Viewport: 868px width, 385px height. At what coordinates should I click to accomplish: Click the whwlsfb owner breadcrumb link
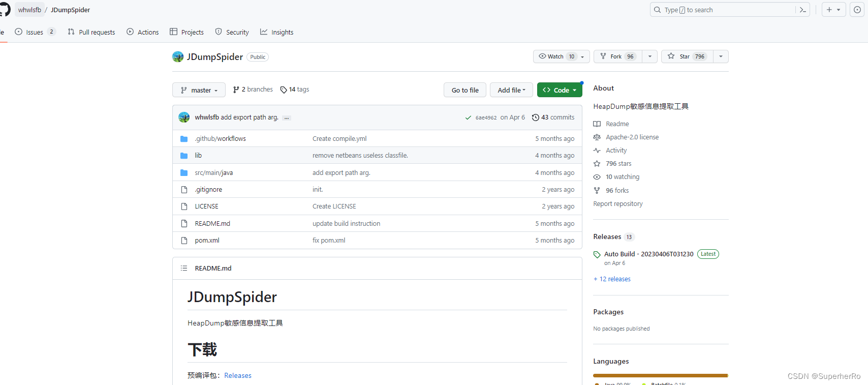click(29, 10)
